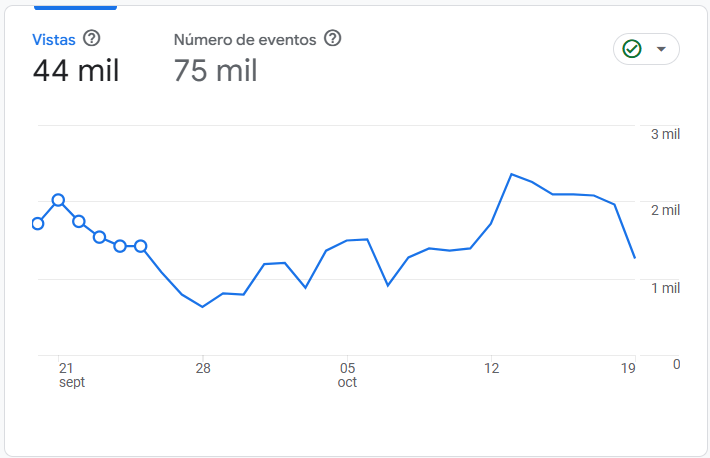
Task: Open the dropdown arrow next to checkmark
Action: 661,49
